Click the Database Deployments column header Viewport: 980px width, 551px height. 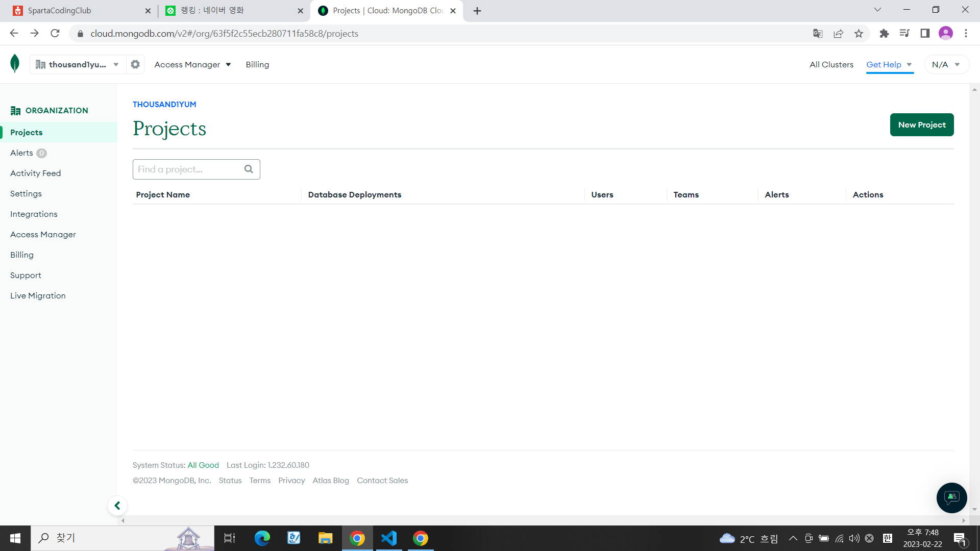pyautogui.click(x=355, y=195)
